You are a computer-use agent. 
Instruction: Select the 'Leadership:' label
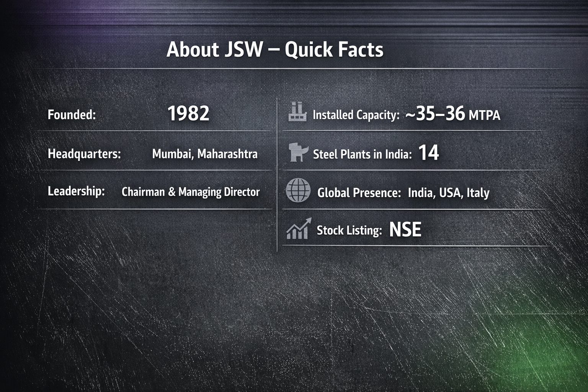pyautogui.click(x=76, y=191)
